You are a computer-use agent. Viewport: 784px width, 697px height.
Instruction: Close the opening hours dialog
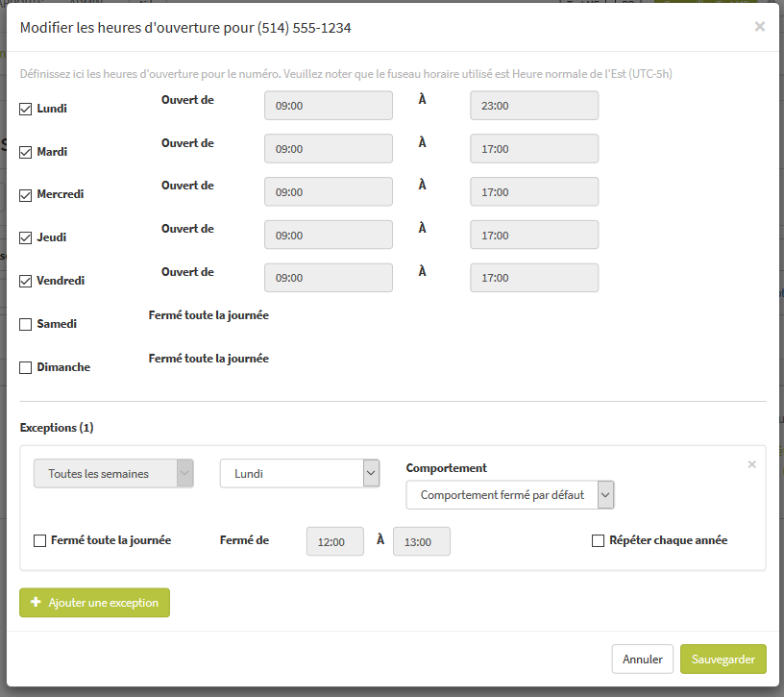tap(759, 27)
